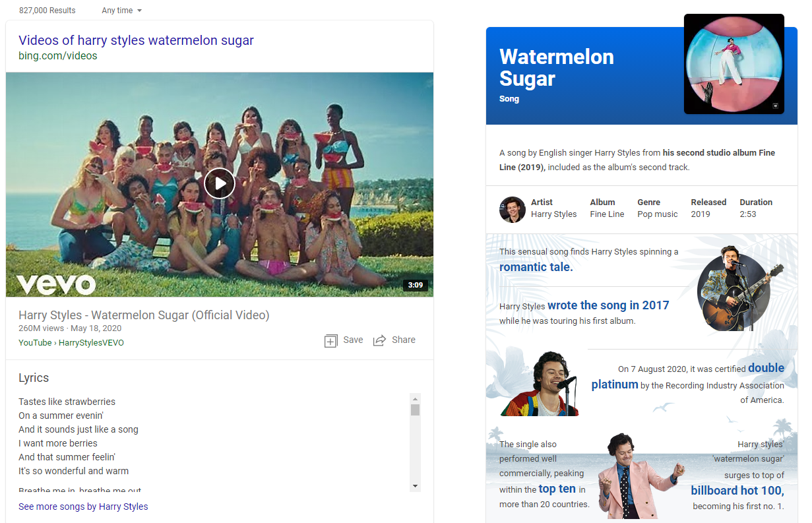812x523 pixels.
Task: Click the Harry Styles guitar performance photo
Action: coord(734,288)
